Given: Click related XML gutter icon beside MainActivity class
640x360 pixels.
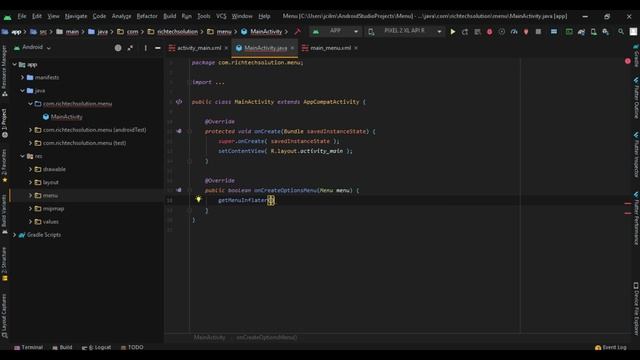Looking at the screenshot, I should pos(179,102).
